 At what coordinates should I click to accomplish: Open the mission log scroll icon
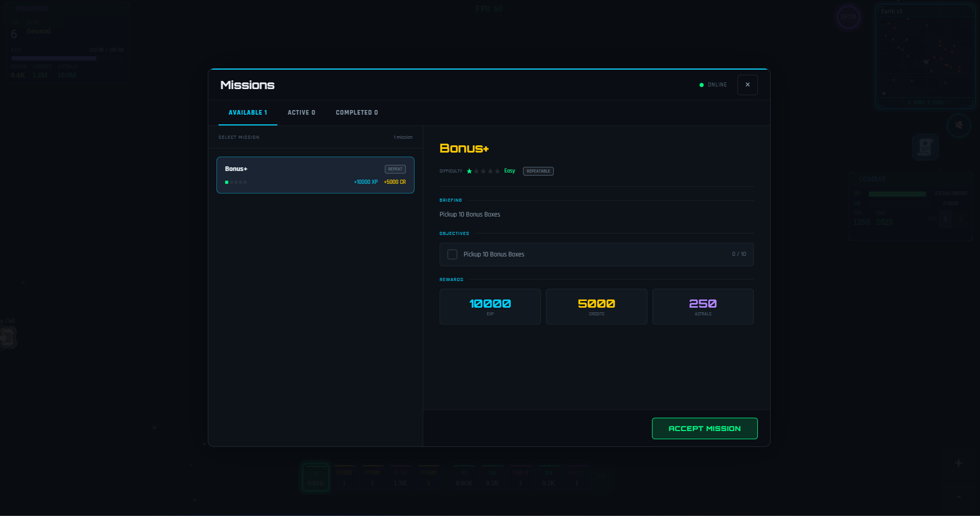pos(925,147)
